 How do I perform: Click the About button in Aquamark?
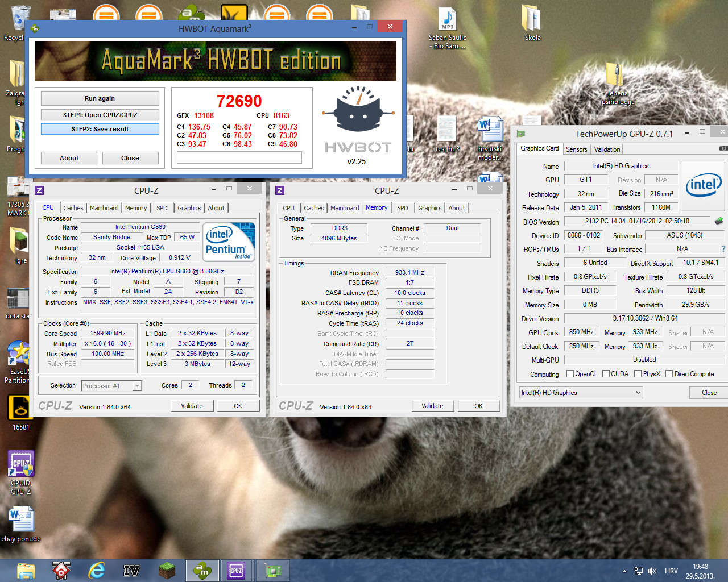(x=69, y=158)
